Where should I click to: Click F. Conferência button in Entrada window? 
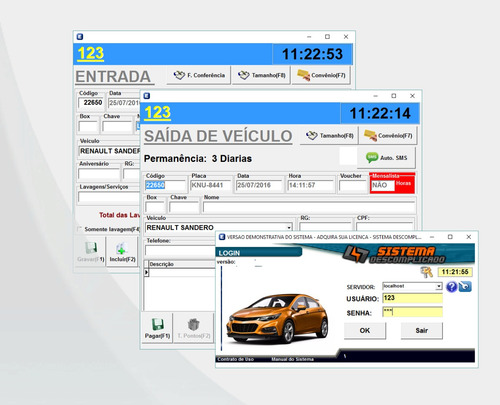[x=199, y=75]
